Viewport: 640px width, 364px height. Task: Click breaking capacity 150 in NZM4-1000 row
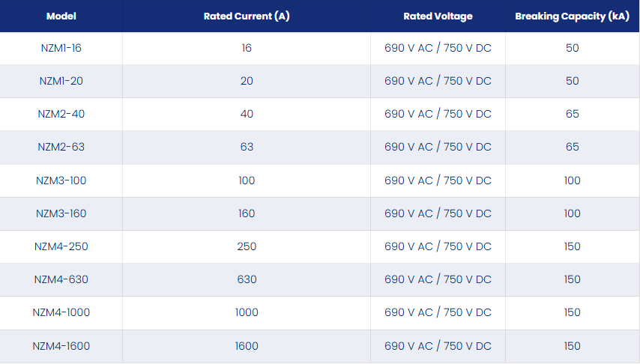coord(573,312)
